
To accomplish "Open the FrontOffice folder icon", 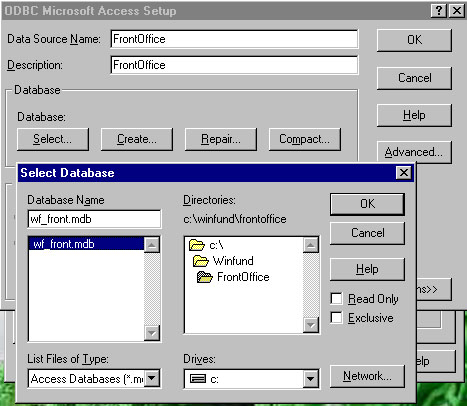I will pyautogui.click(x=205, y=277).
